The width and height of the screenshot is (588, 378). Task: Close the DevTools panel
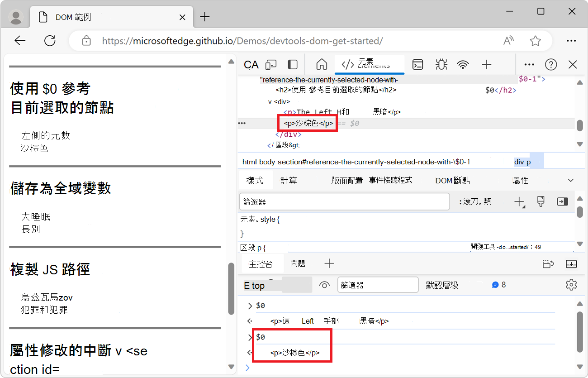point(573,65)
